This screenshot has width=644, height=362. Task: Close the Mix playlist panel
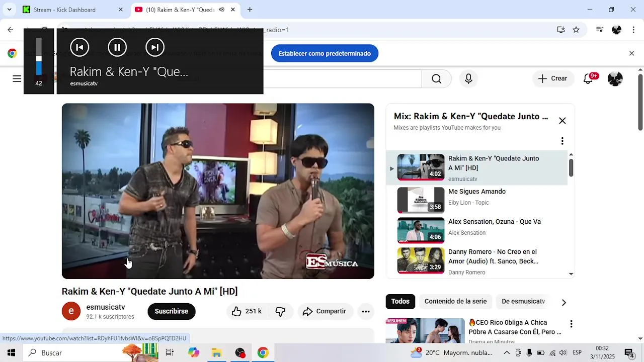[562, 121]
